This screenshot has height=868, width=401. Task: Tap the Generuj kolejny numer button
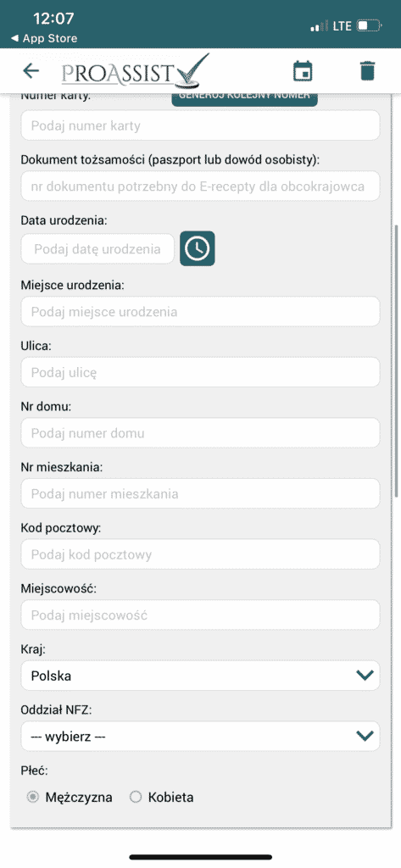pos(244,98)
